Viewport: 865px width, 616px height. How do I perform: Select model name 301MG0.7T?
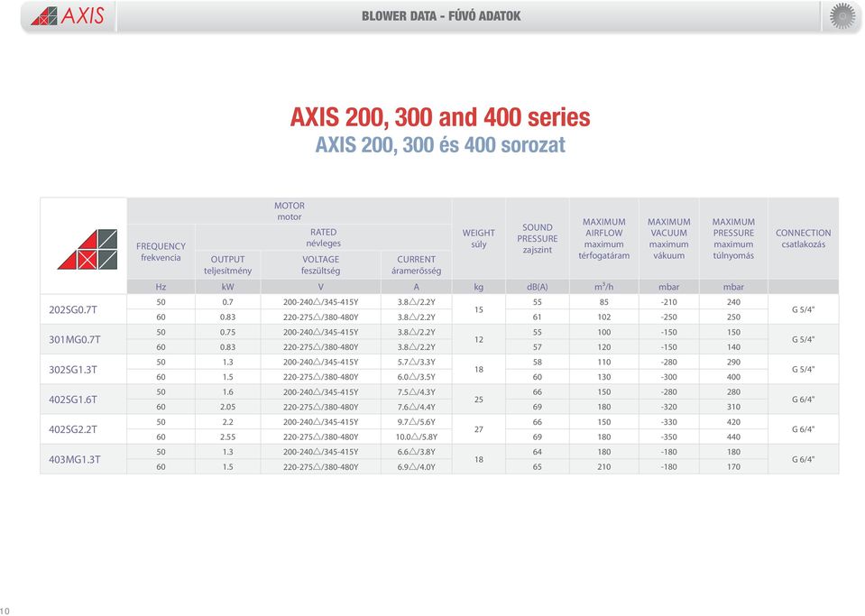pos(75,339)
